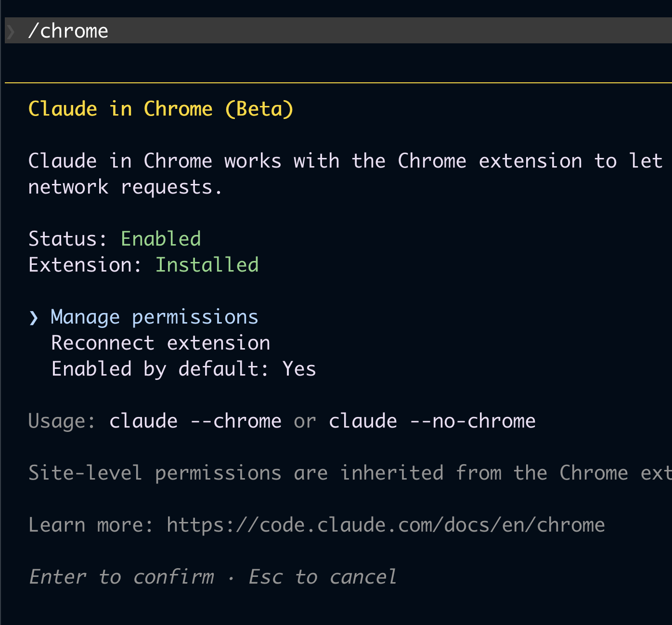Open the code.claude.com docs link
Viewport: 672px width, 625px height.
coord(386,525)
